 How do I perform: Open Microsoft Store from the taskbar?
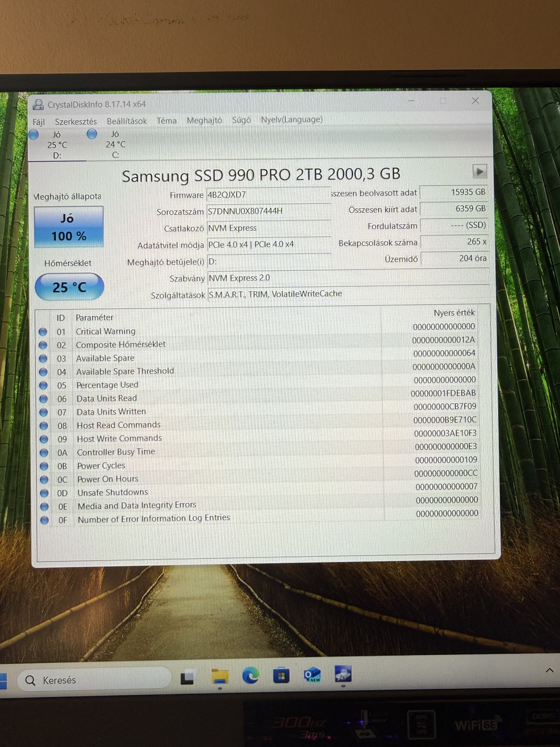(281, 675)
